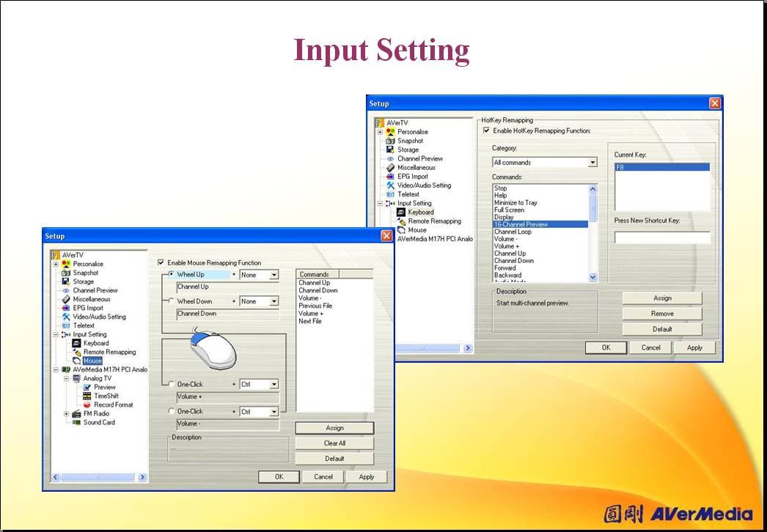Click Video/Audio Setting icon in HotKey Setup window tree

(390, 185)
